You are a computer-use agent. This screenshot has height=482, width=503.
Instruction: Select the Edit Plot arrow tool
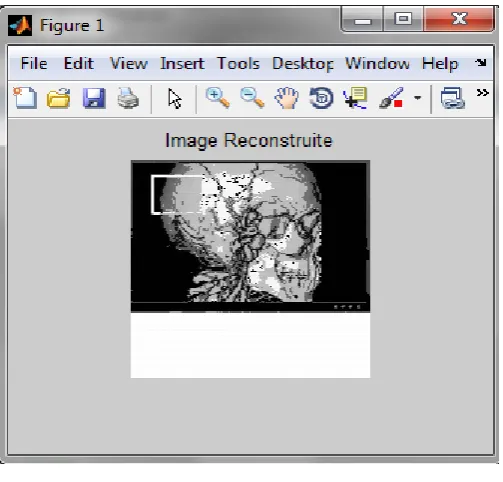(x=175, y=99)
